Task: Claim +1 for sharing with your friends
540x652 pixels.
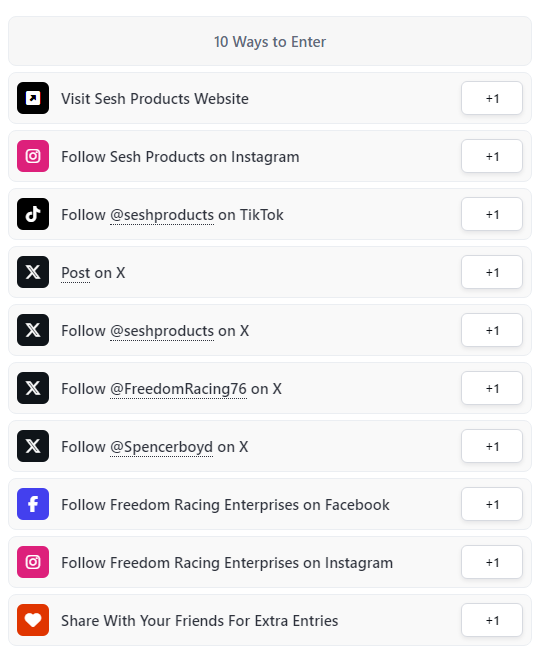Action: pyautogui.click(x=492, y=620)
